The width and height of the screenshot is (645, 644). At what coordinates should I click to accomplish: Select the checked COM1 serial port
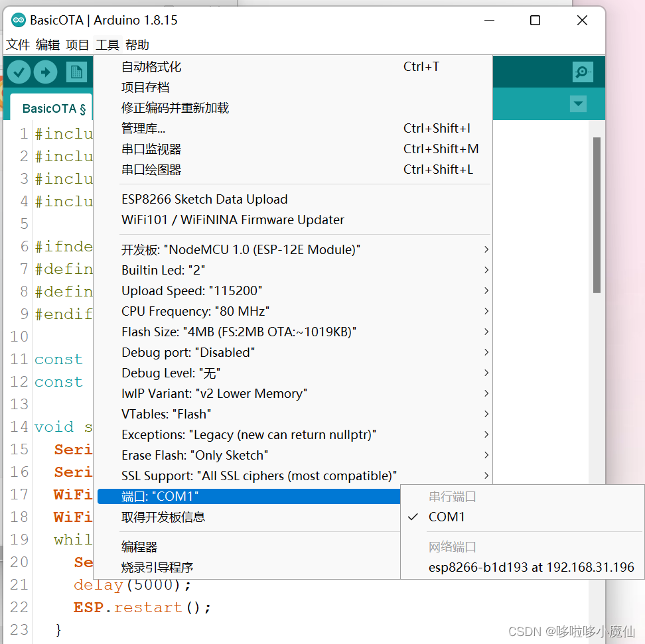point(522,517)
